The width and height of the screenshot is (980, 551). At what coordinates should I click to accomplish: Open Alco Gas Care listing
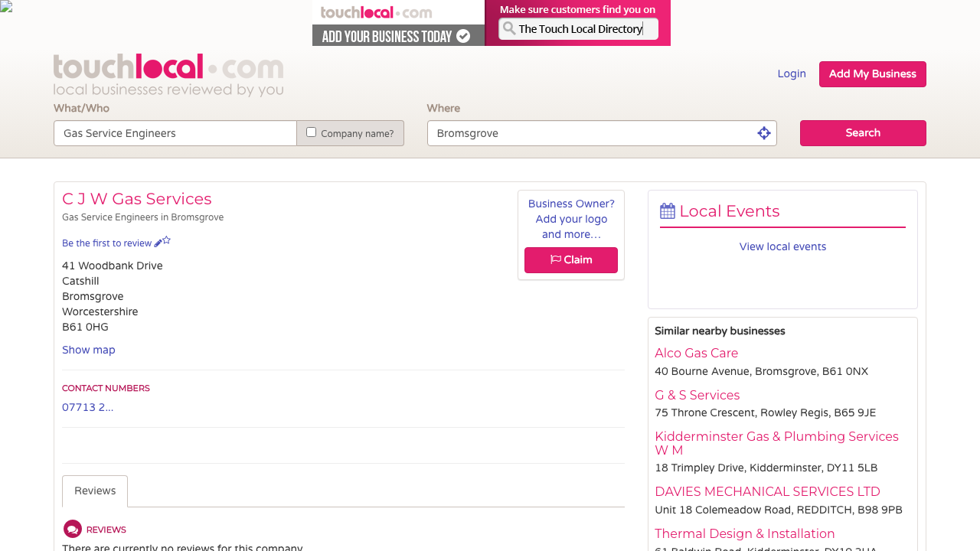coord(696,353)
